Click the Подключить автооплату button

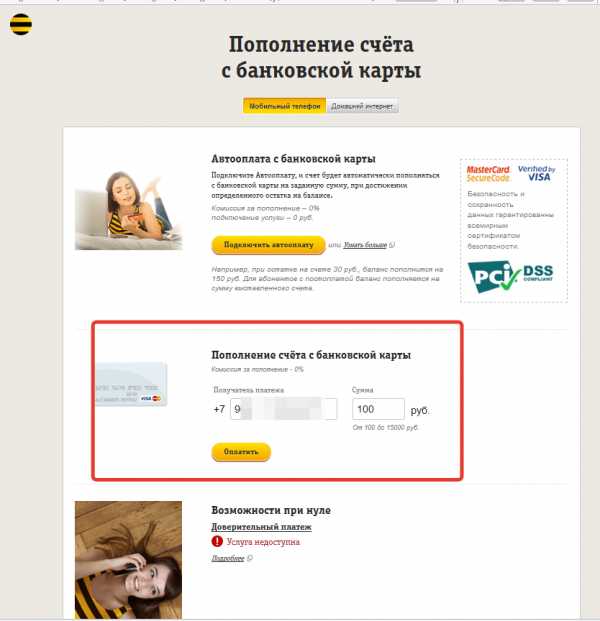[269, 245]
